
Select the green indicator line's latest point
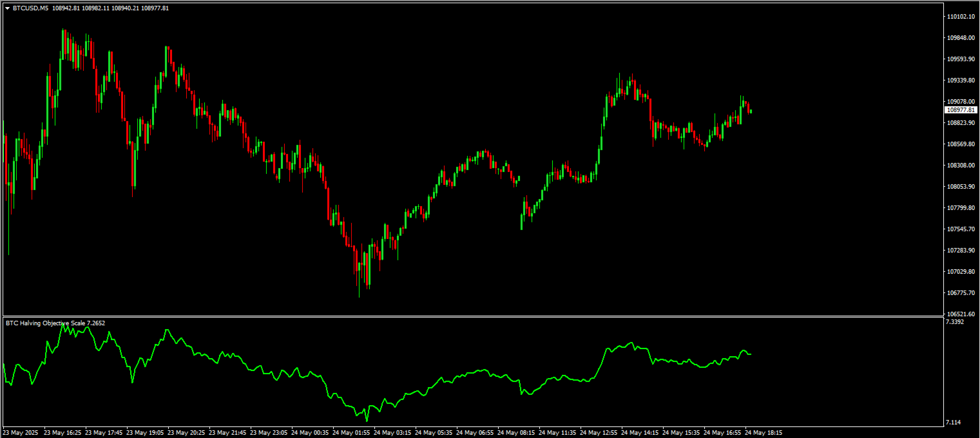point(751,354)
